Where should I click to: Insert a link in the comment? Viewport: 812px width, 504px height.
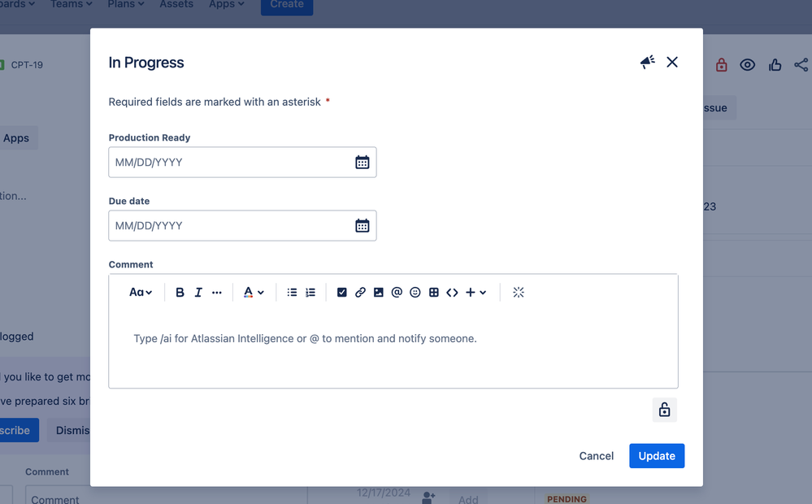click(360, 293)
